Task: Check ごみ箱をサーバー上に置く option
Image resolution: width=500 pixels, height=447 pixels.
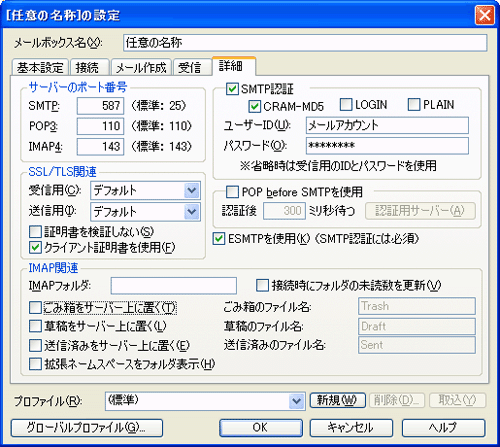Action: pyautogui.click(x=35, y=308)
